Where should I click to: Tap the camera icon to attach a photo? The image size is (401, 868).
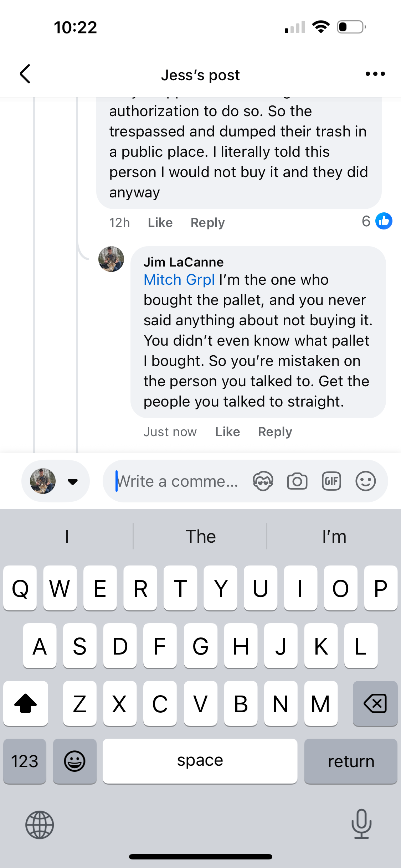coord(297,481)
